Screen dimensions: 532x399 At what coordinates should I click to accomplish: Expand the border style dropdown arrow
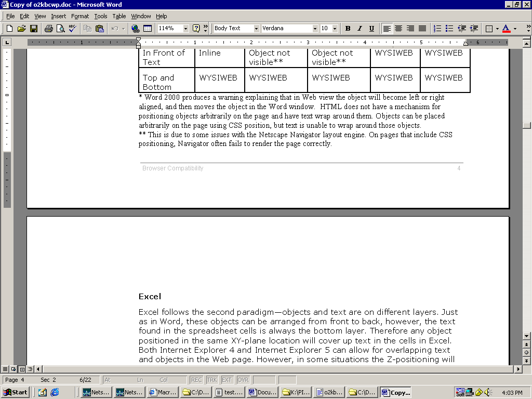point(497,29)
